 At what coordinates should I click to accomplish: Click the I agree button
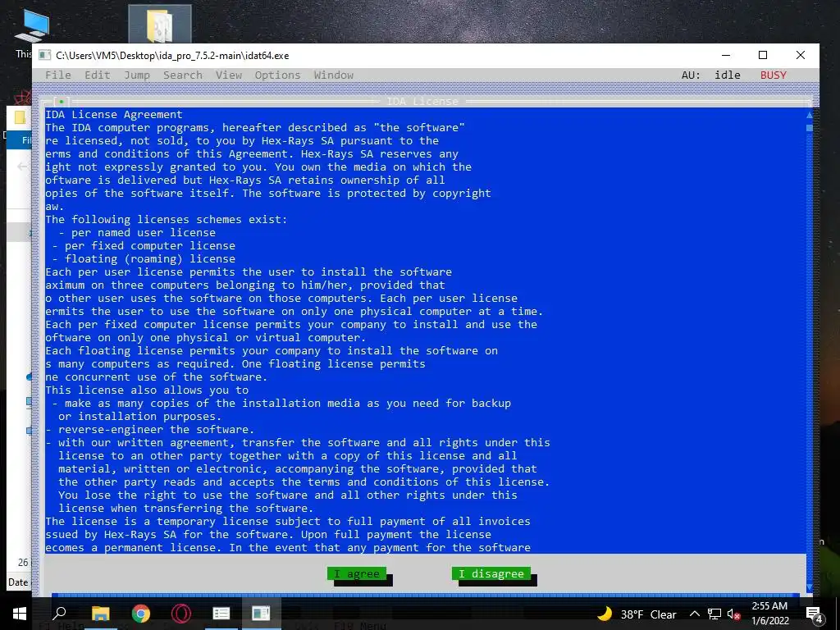357,573
